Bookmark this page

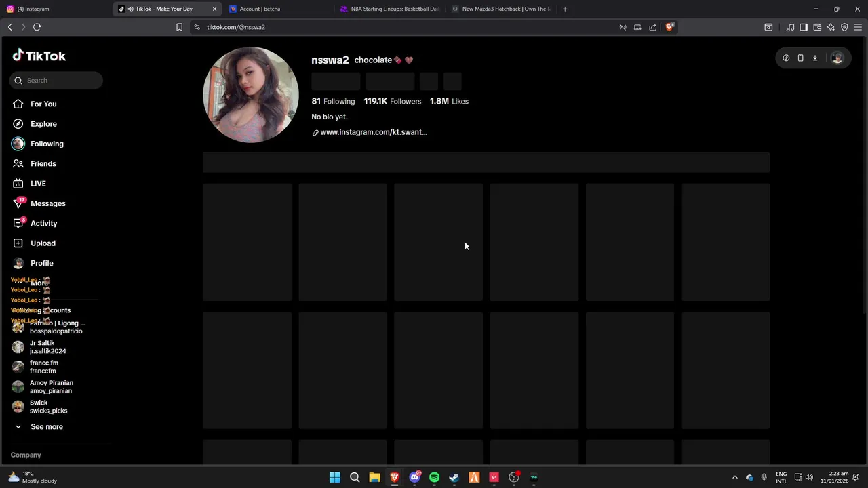tap(179, 27)
